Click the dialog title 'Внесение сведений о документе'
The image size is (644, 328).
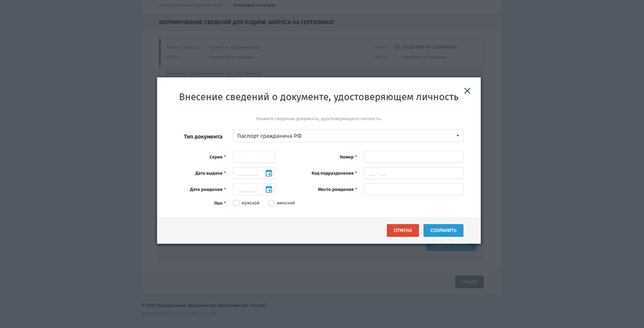pos(318,97)
